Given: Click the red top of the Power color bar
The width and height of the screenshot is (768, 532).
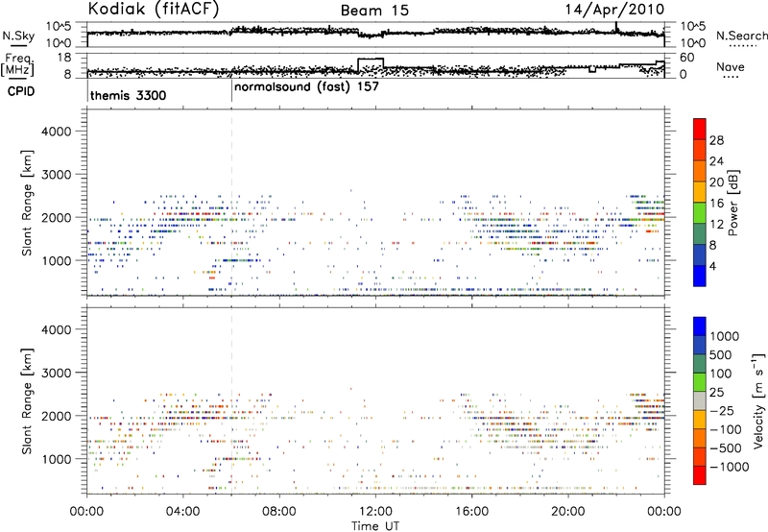Looking at the screenshot, I should click(x=700, y=129).
